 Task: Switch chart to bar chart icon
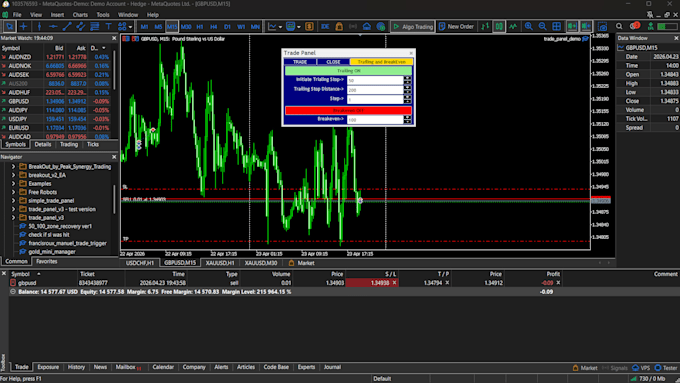[x=485, y=27]
